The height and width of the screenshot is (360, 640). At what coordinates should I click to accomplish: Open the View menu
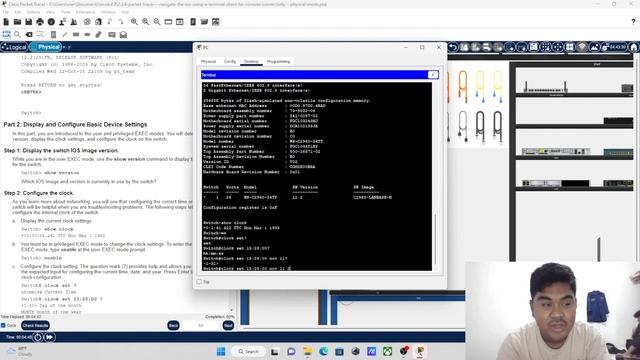click(x=50, y=12)
